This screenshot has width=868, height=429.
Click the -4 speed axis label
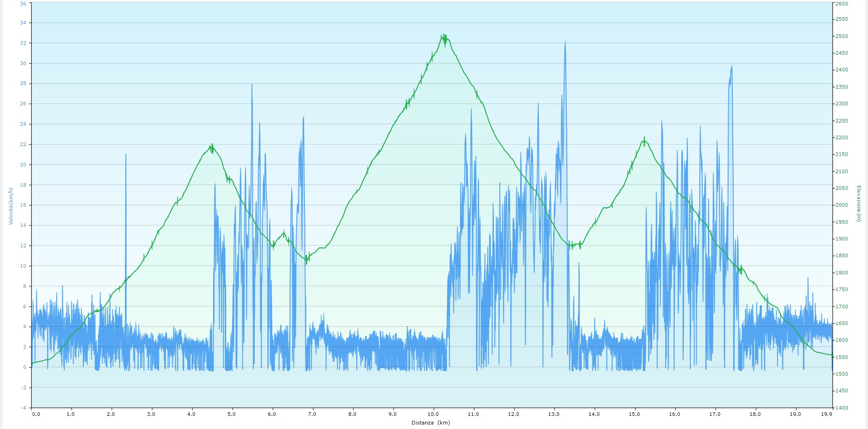click(x=23, y=408)
